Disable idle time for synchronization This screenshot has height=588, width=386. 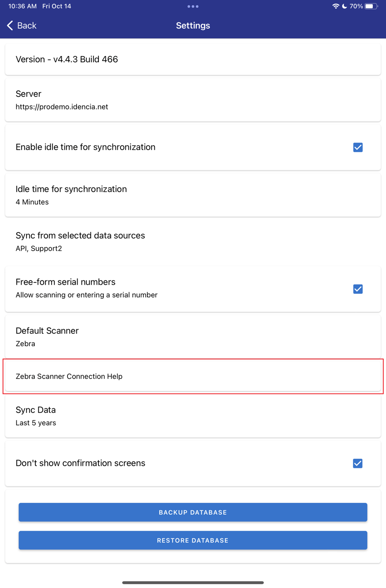358,147
